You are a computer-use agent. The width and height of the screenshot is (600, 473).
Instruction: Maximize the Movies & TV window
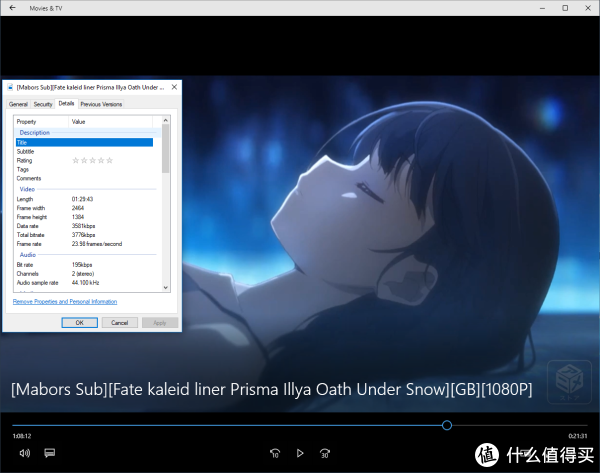pyautogui.click(x=565, y=8)
